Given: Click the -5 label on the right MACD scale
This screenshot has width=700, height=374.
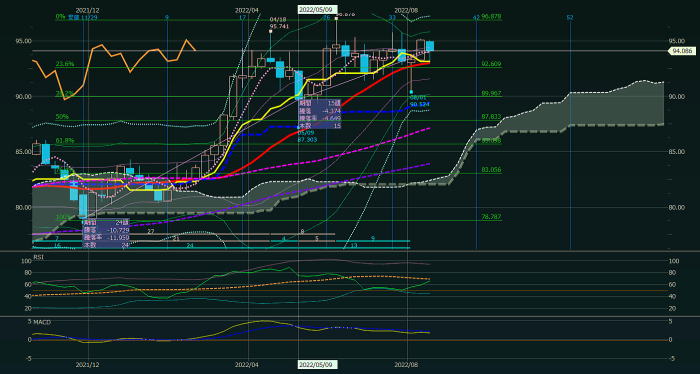Looking at the screenshot, I should 672,358.
